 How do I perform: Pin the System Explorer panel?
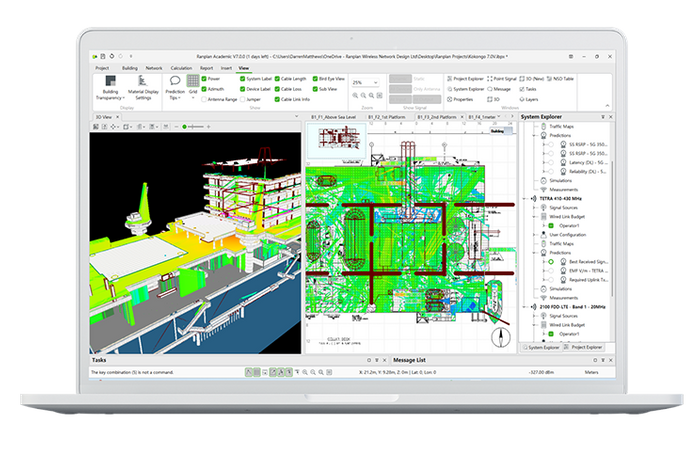pyautogui.click(x=603, y=116)
